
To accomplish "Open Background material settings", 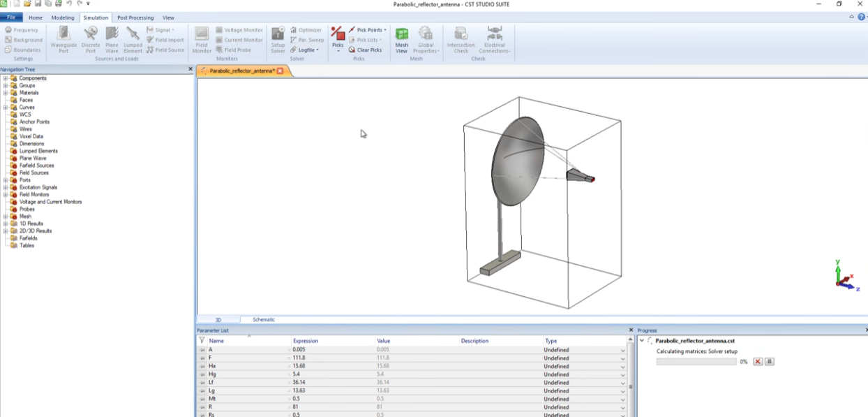I will (x=23, y=40).
